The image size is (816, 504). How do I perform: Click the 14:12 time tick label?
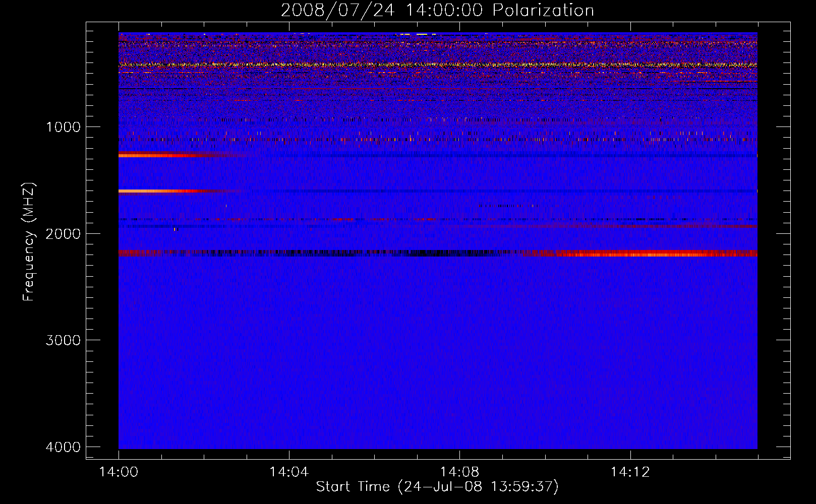coord(630,472)
